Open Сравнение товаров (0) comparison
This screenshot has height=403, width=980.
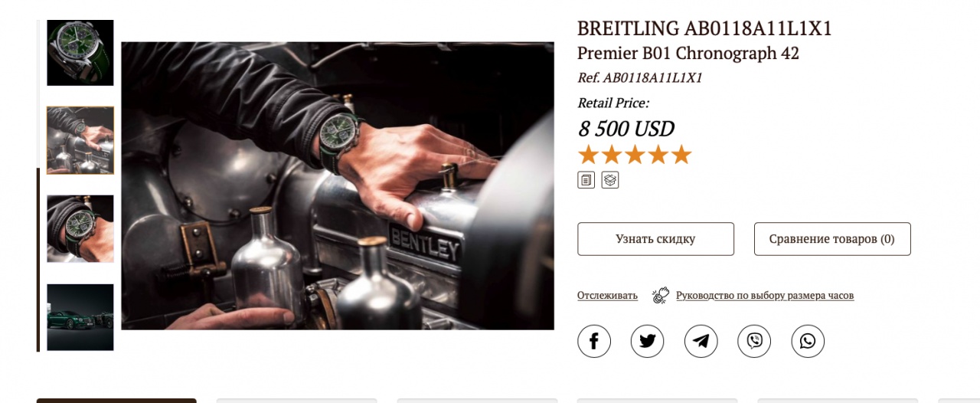coord(832,239)
